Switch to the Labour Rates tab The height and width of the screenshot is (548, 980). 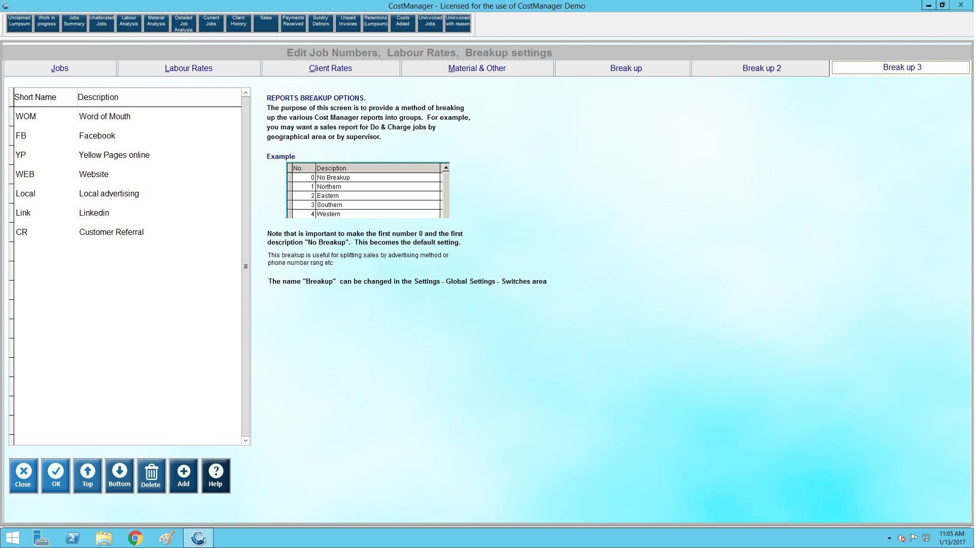pyautogui.click(x=188, y=68)
